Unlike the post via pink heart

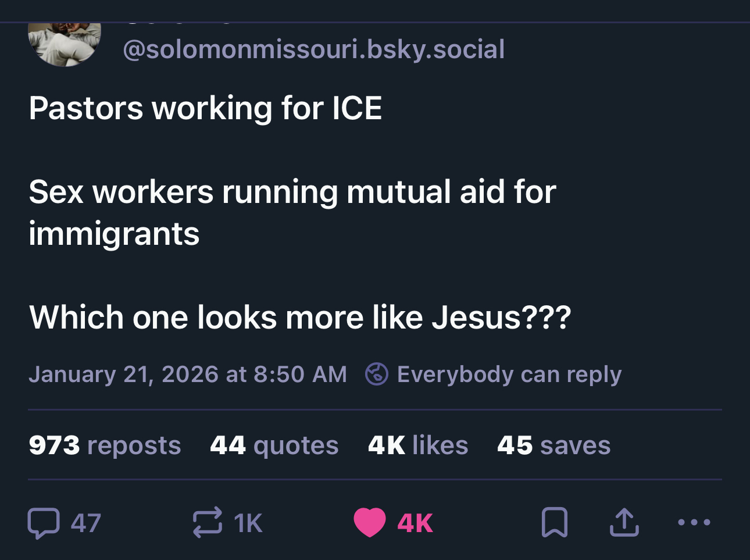[x=370, y=522]
